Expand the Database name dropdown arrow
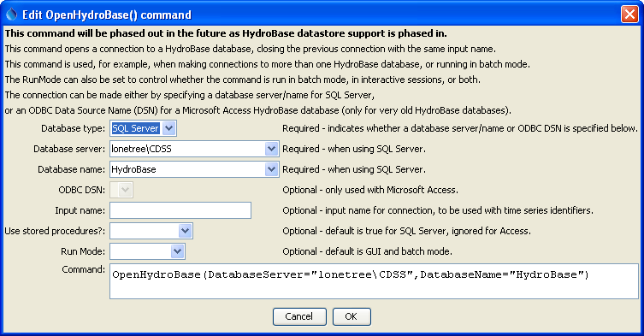Viewport: 644px width, 336px height. (271, 169)
